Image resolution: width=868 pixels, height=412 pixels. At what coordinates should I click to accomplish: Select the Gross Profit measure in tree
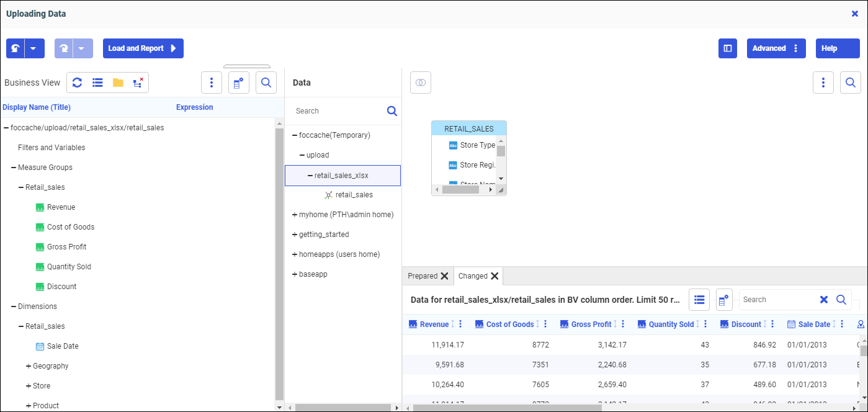66,247
